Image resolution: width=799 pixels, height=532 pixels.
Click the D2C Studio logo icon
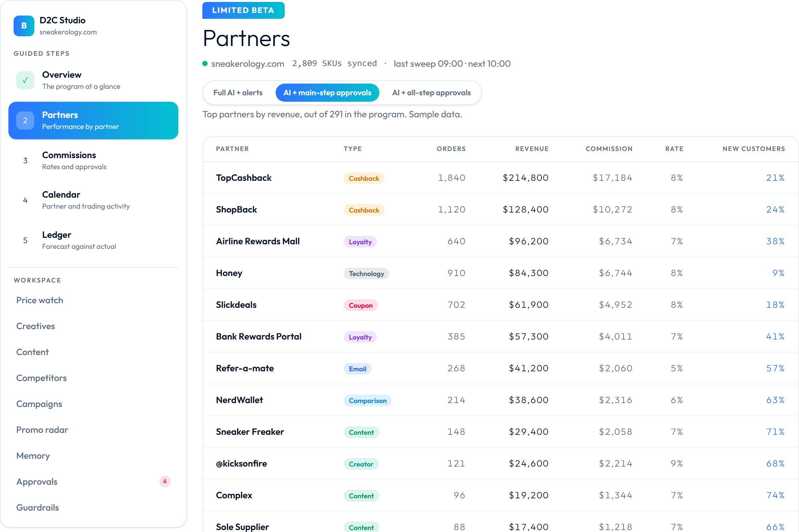tap(24, 26)
